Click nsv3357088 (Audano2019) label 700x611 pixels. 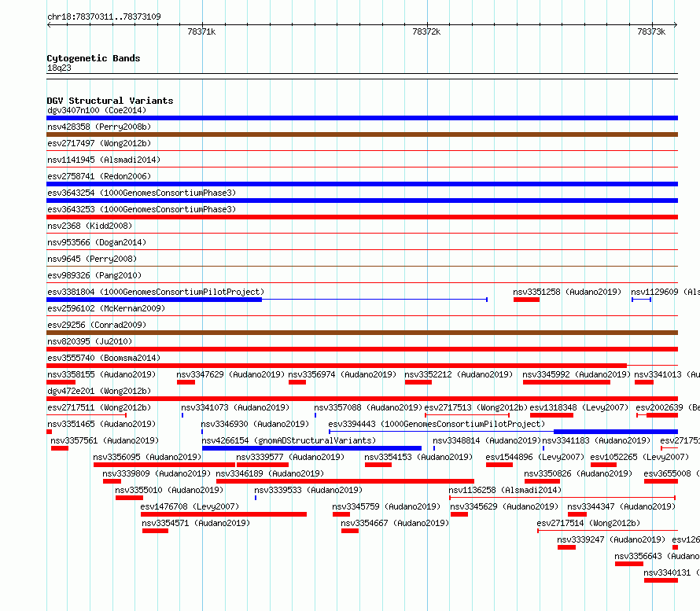coord(368,407)
